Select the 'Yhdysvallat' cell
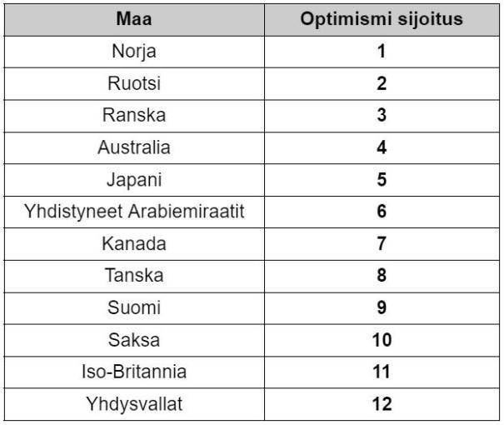This screenshot has height=425, width=504. click(x=133, y=403)
